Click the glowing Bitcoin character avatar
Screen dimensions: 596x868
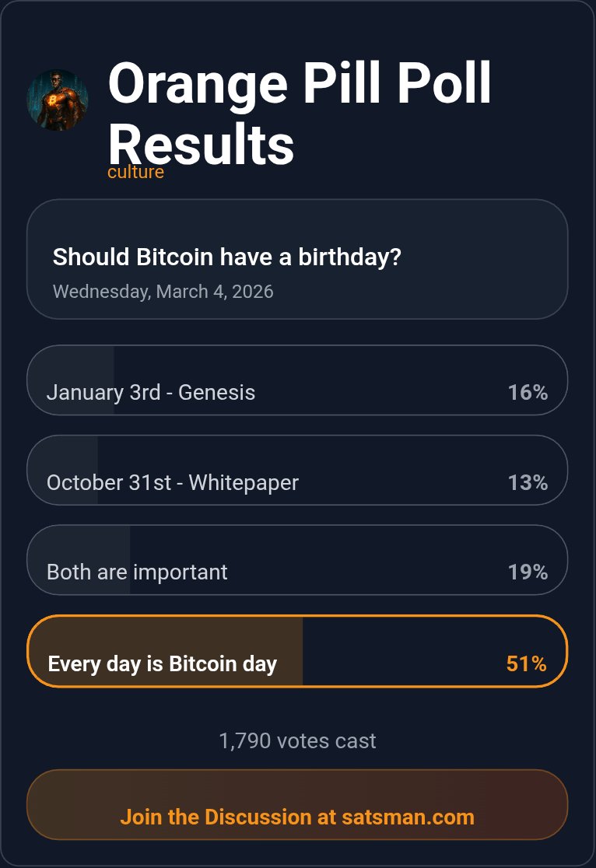click(58, 100)
